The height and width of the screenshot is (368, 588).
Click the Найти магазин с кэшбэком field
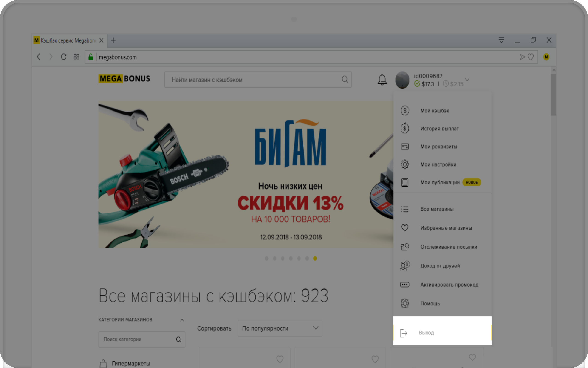[x=258, y=80]
